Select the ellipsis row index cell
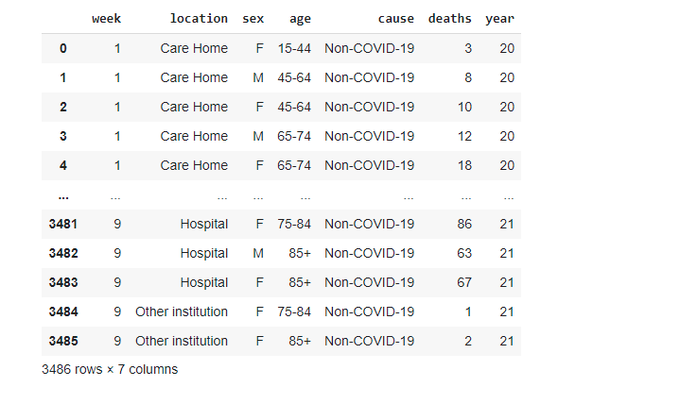The height and width of the screenshot is (404, 680). click(x=63, y=197)
